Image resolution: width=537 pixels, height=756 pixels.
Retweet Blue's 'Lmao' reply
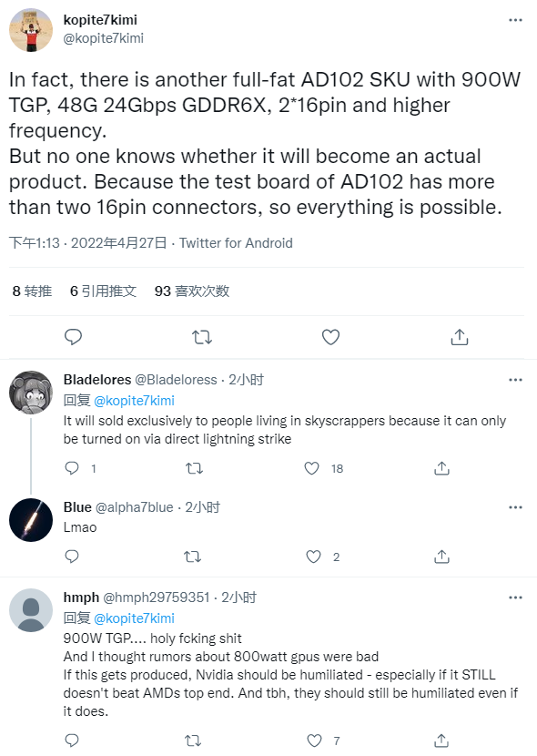[x=192, y=556]
